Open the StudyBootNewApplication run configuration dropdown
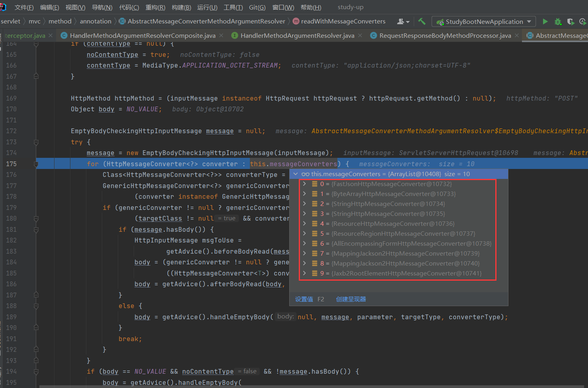This screenshot has width=588, height=388. tap(529, 22)
